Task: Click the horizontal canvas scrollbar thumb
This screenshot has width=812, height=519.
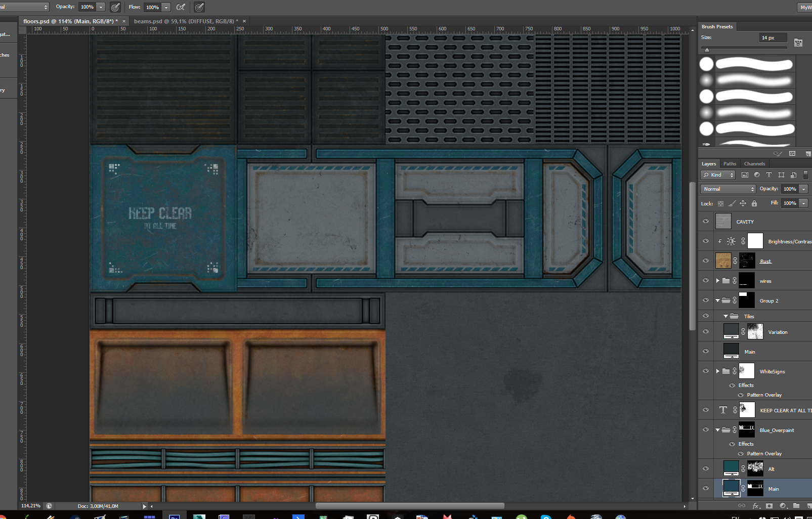Action: pyautogui.click(x=410, y=506)
